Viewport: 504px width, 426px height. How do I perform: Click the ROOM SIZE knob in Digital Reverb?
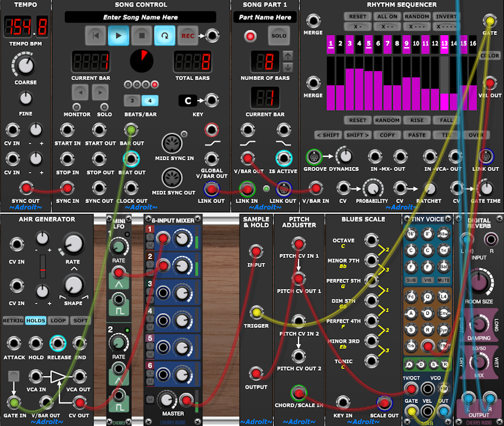tap(479, 283)
